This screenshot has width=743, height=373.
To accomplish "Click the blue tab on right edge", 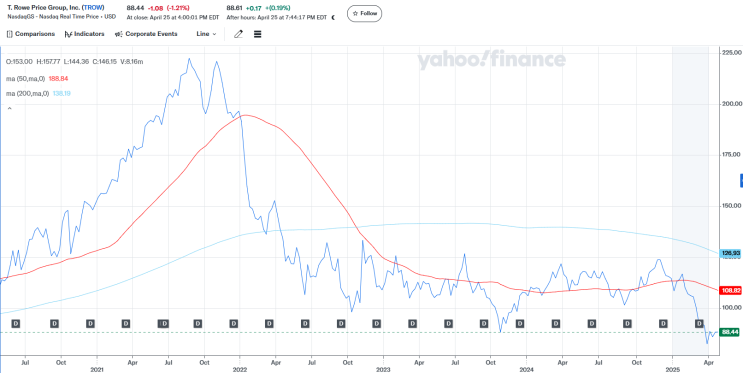I will coord(741,181).
